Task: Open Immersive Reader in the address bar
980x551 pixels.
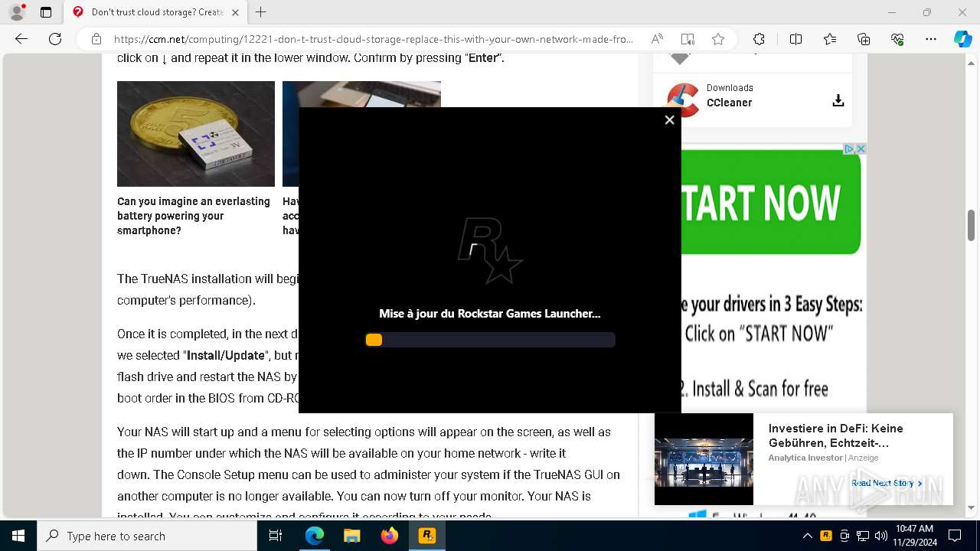Action: click(688, 39)
